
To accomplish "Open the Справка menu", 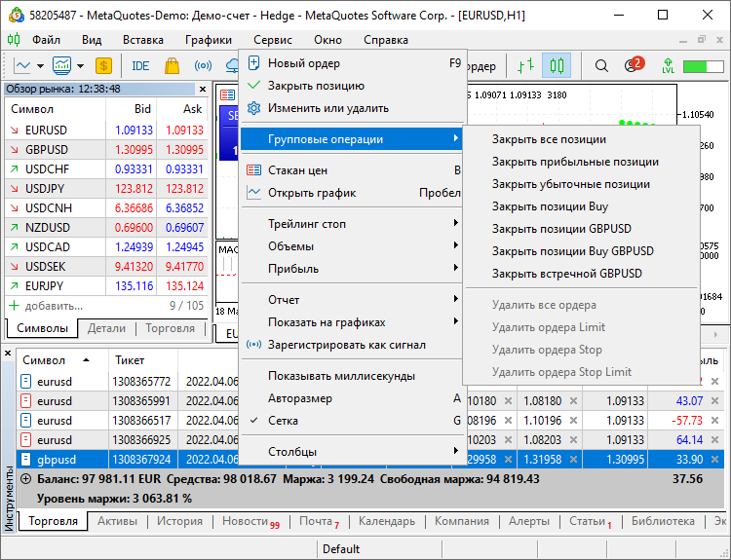I will click(x=386, y=40).
